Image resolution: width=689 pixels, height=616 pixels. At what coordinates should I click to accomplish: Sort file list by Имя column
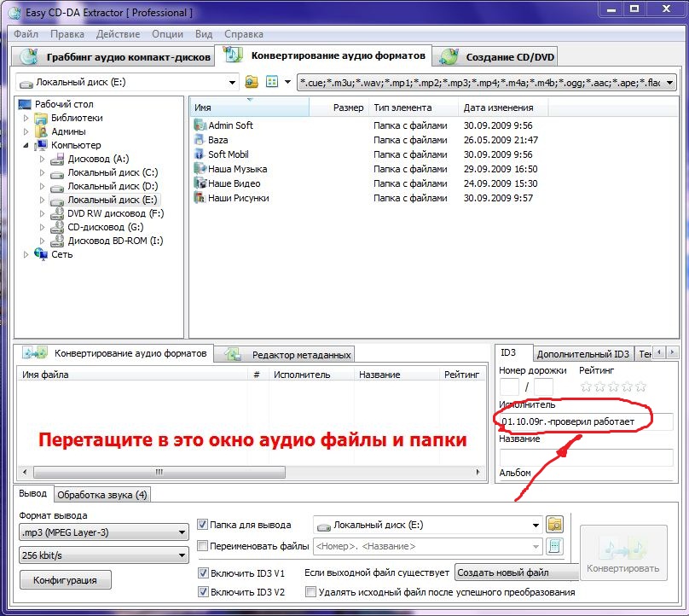click(250, 108)
